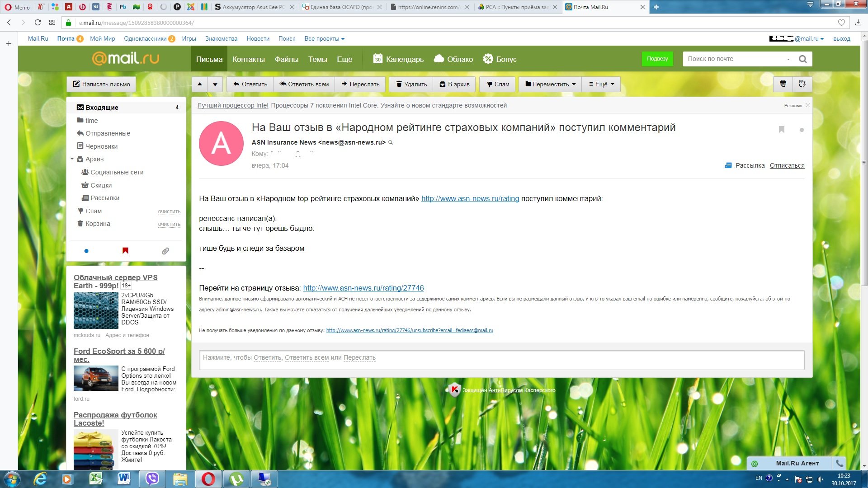Open Excel from the taskbar

click(x=96, y=479)
